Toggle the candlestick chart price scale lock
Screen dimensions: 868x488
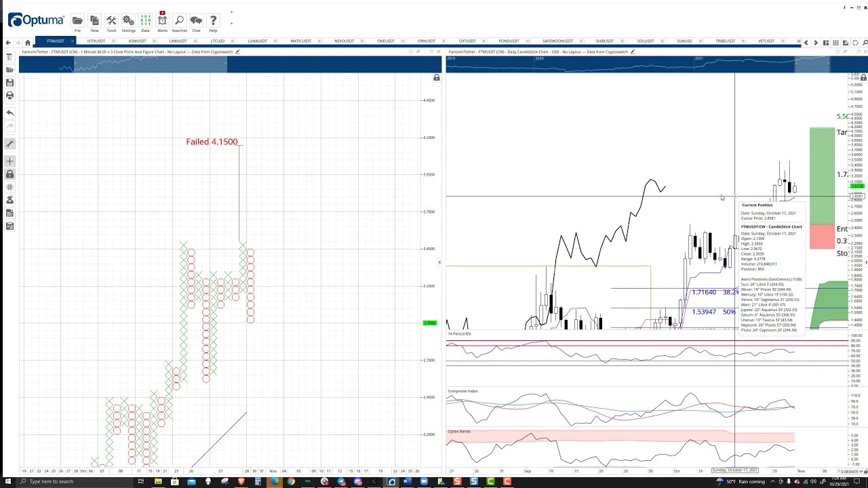click(x=863, y=78)
